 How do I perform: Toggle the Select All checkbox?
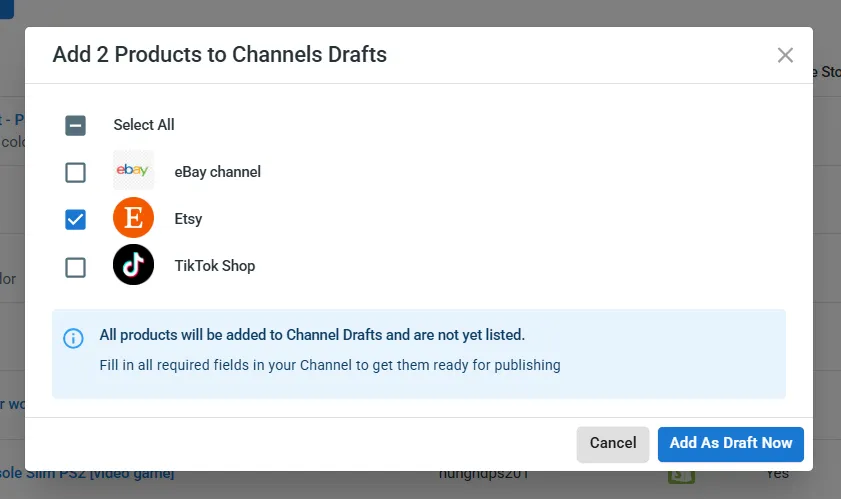[76, 125]
